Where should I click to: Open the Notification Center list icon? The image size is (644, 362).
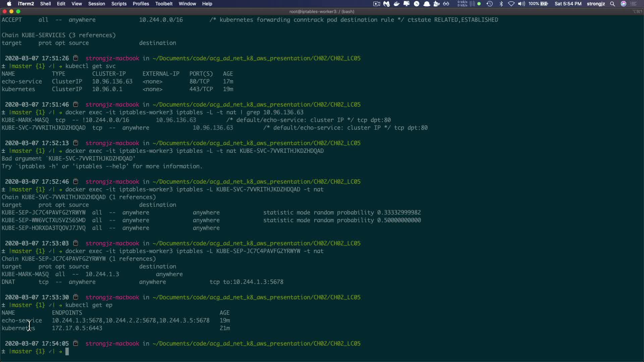pos(634,4)
